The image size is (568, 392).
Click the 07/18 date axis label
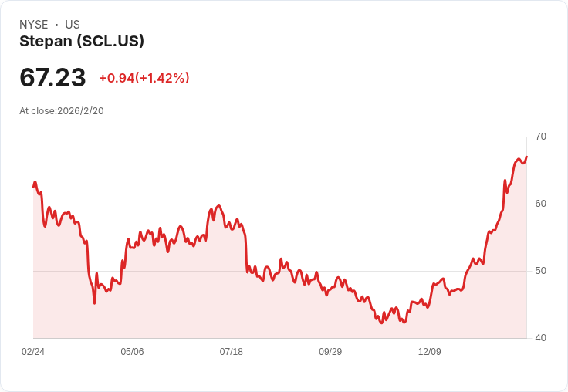232,352
